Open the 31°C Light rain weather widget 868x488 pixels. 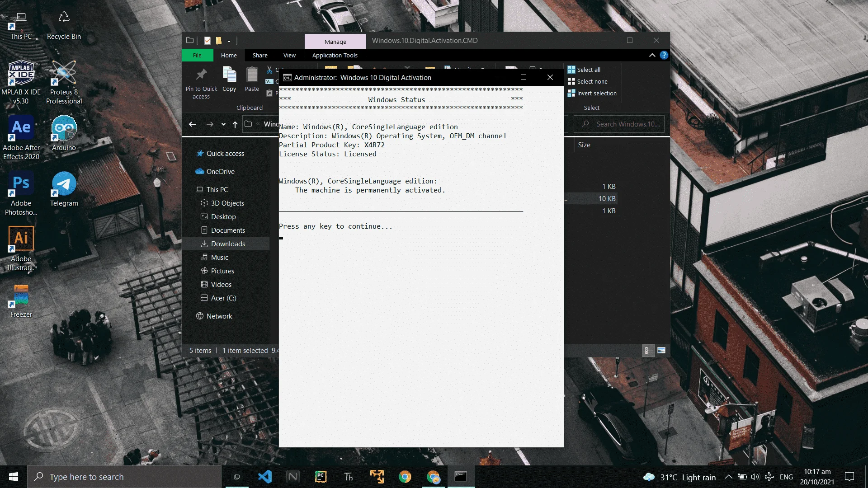(679, 477)
